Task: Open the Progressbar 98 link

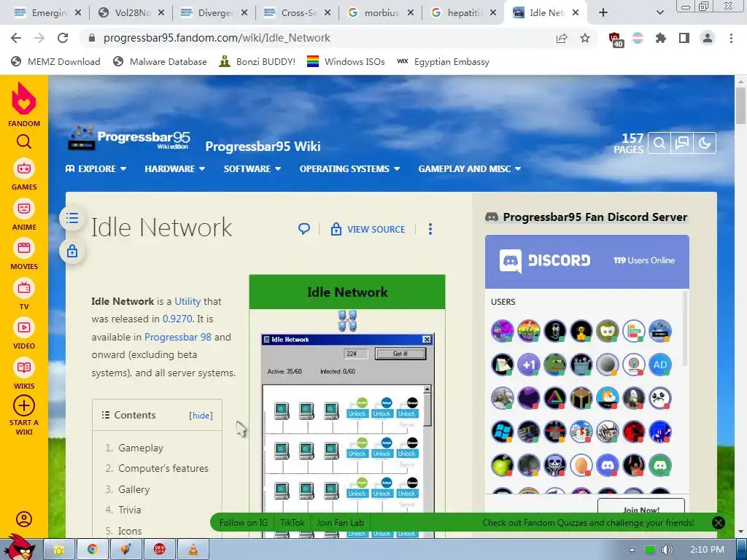Action: [x=177, y=337]
